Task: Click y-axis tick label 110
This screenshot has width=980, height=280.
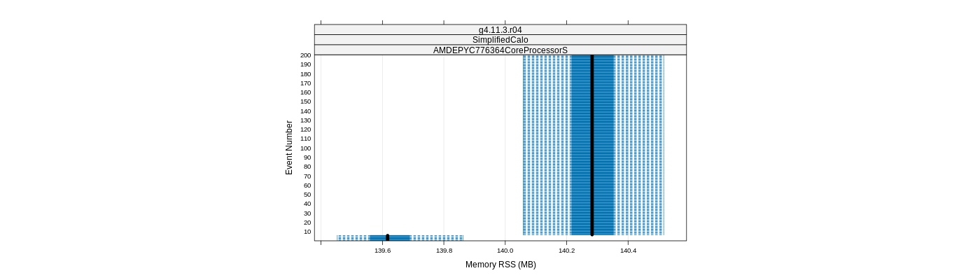Action: tap(305, 139)
